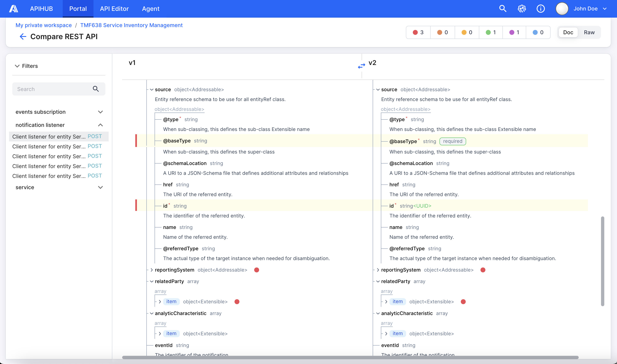Open the AI assistant brain icon
The image size is (617, 364).
(521, 9)
